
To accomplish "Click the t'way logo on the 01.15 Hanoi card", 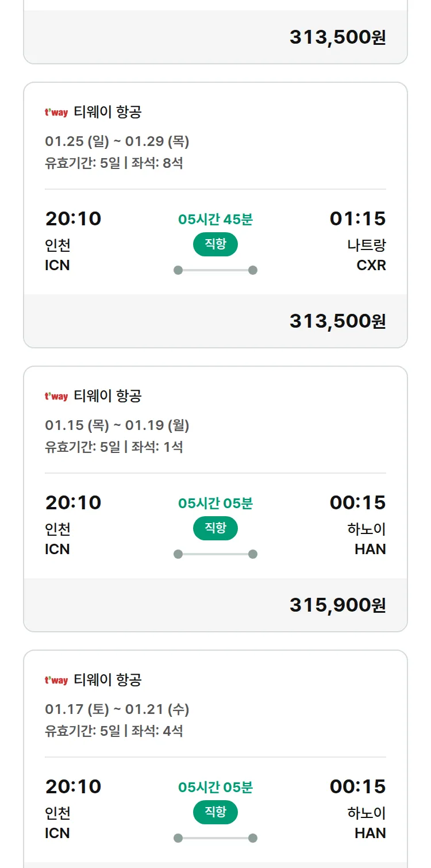I will 56,397.
